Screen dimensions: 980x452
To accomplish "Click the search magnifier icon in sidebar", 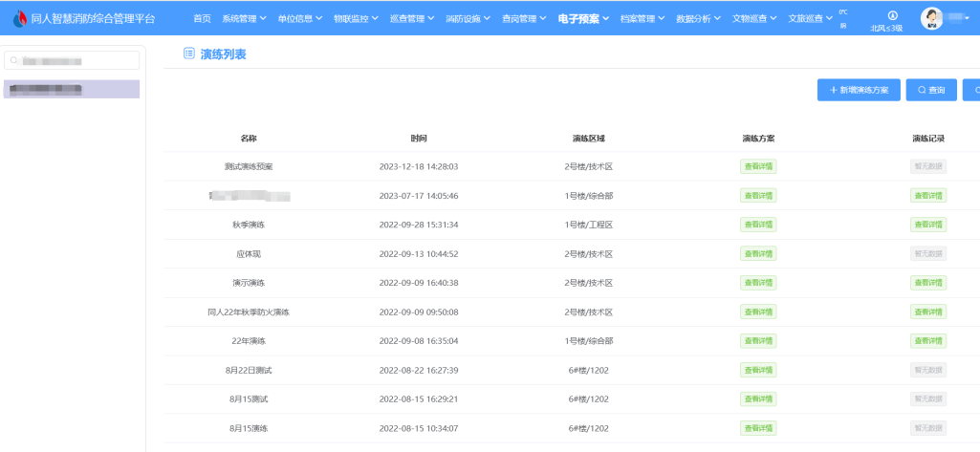I will click(x=14, y=60).
